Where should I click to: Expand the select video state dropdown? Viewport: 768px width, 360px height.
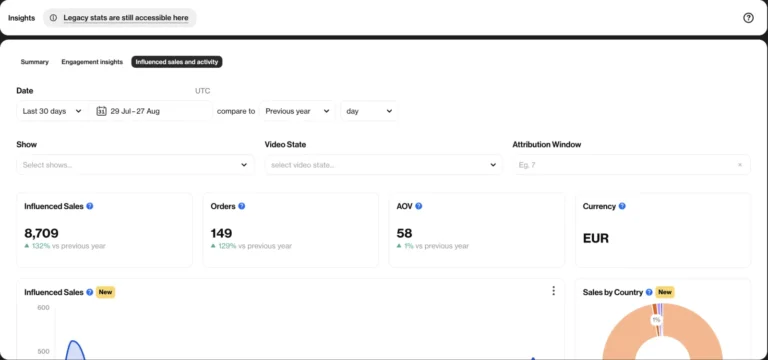pos(384,165)
